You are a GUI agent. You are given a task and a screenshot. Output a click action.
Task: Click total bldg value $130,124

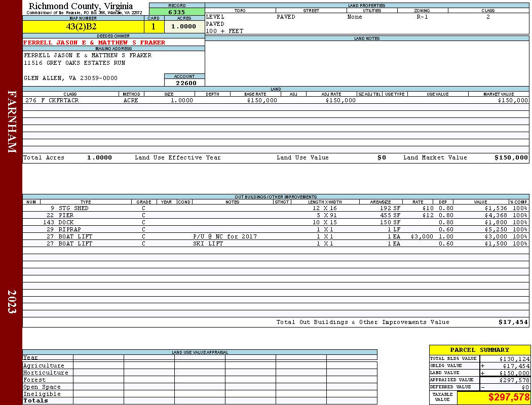(x=514, y=359)
